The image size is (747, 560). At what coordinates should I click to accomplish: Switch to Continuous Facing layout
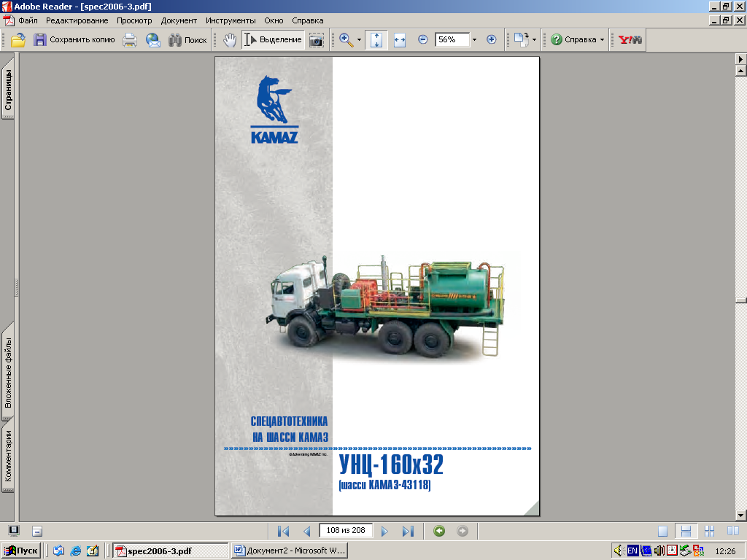pos(709,531)
